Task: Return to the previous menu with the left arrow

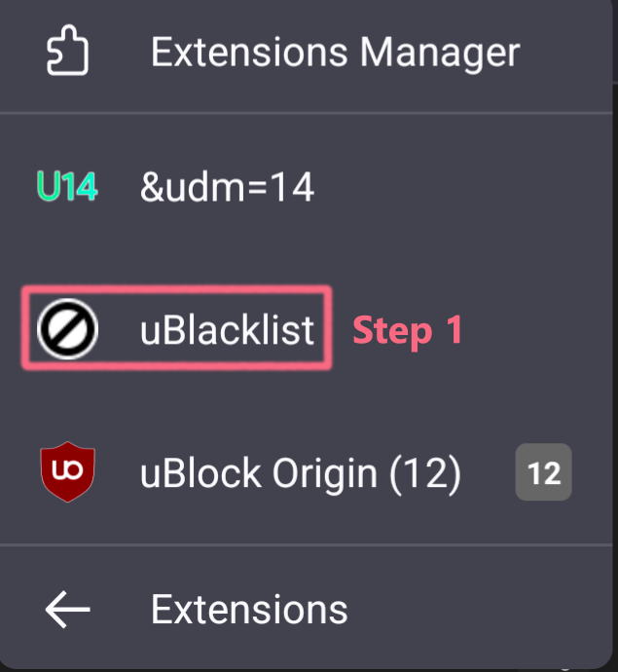Action: 67,611
